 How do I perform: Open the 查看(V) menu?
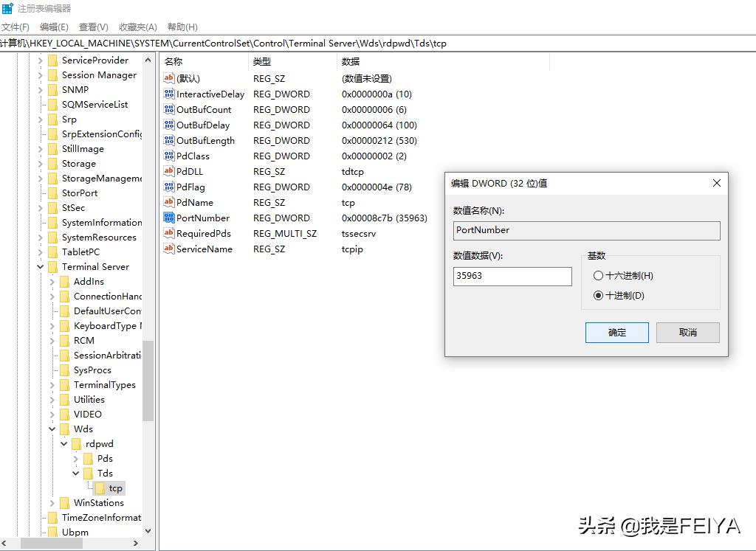(94, 27)
